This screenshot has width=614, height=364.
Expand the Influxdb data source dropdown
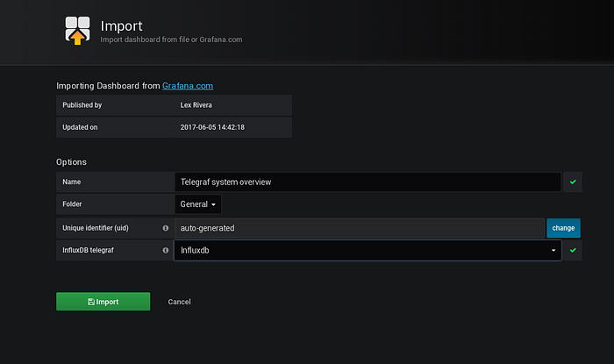click(x=368, y=251)
